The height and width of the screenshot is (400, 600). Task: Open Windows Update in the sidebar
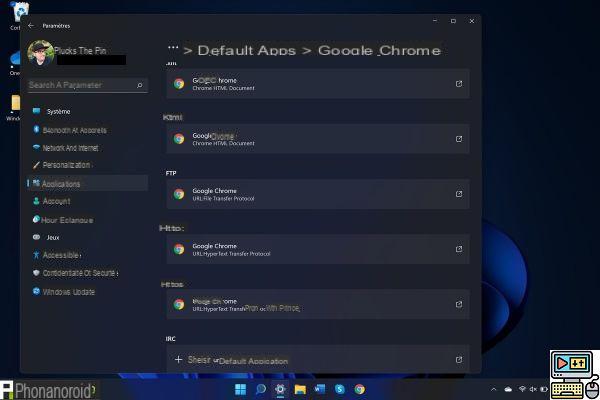tap(88, 292)
